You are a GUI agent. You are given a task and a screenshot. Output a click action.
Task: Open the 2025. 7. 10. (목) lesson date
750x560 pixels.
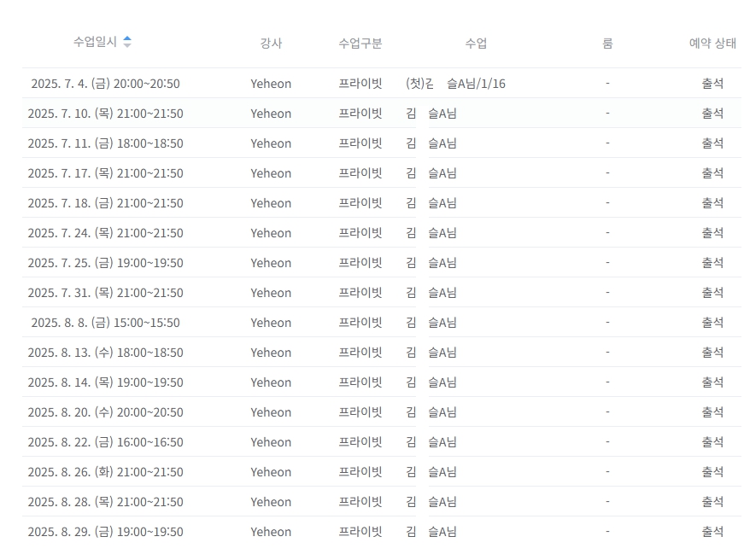[x=105, y=114]
